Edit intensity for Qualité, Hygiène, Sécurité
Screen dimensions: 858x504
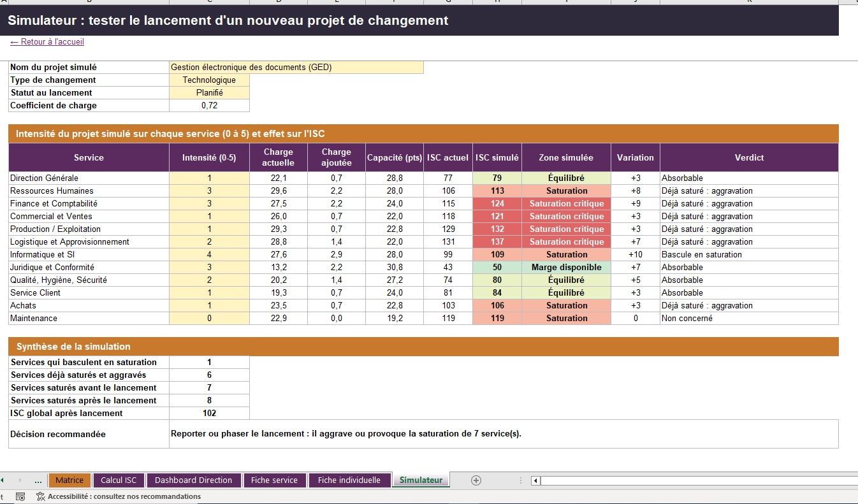click(x=209, y=280)
